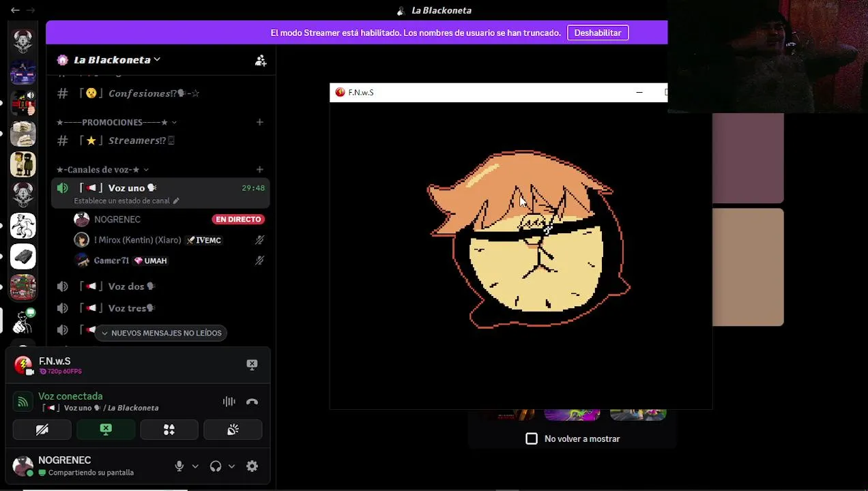The width and height of the screenshot is (868, 491).
Task: Open noise suppression waveform icon
Action: (229, 402)
